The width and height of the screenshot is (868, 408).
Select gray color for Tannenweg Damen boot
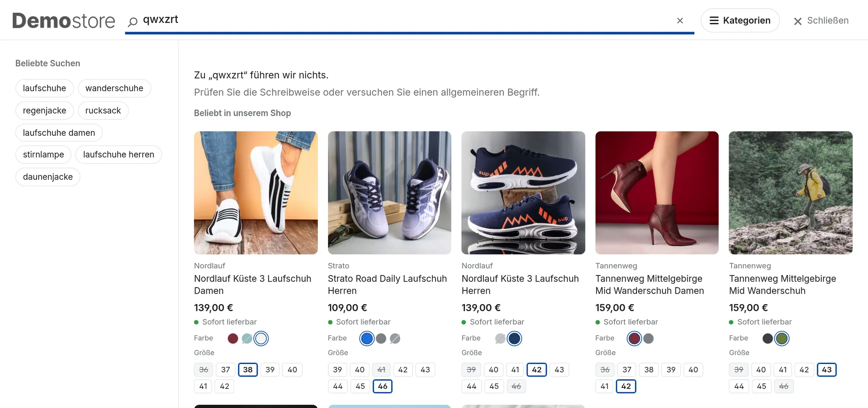(x=648, y=339)
